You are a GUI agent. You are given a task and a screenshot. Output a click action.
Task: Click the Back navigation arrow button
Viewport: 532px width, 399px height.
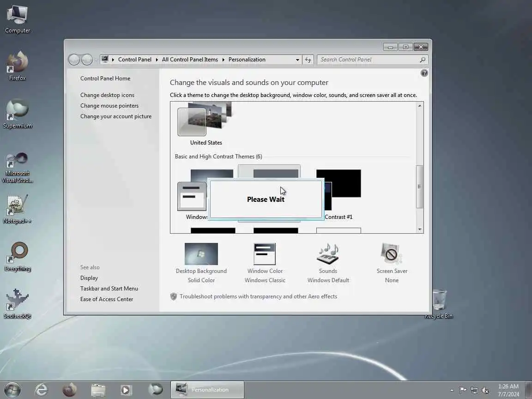tap(74, 60)
